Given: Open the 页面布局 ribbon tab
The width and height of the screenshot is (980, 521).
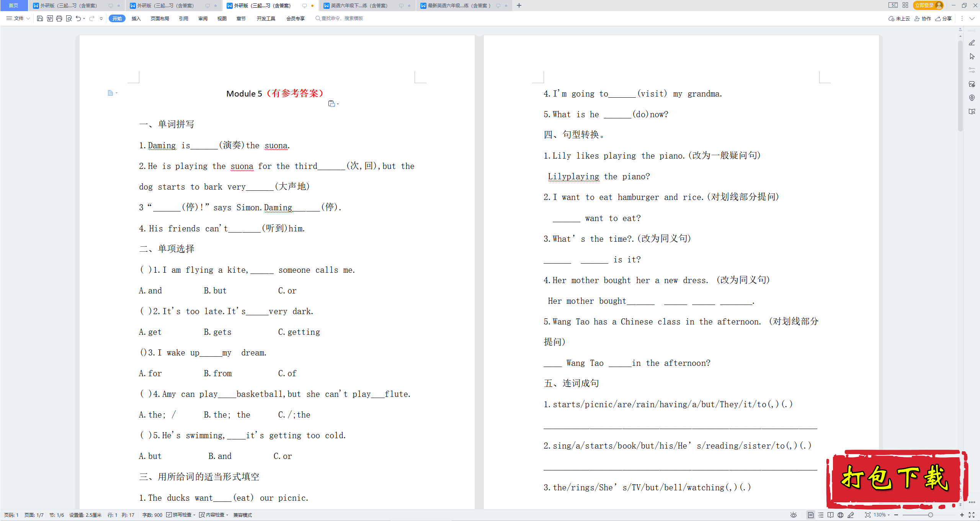Looking at the screenshot, I should pos(160,18).
